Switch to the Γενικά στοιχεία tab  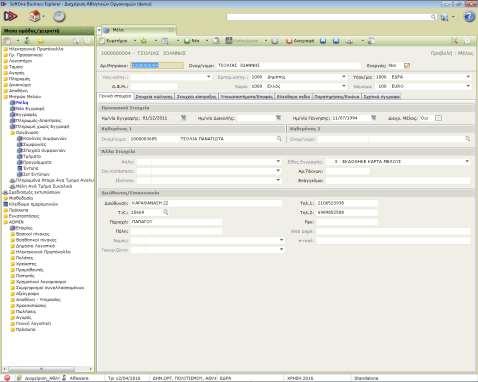(x=116, y=96)
